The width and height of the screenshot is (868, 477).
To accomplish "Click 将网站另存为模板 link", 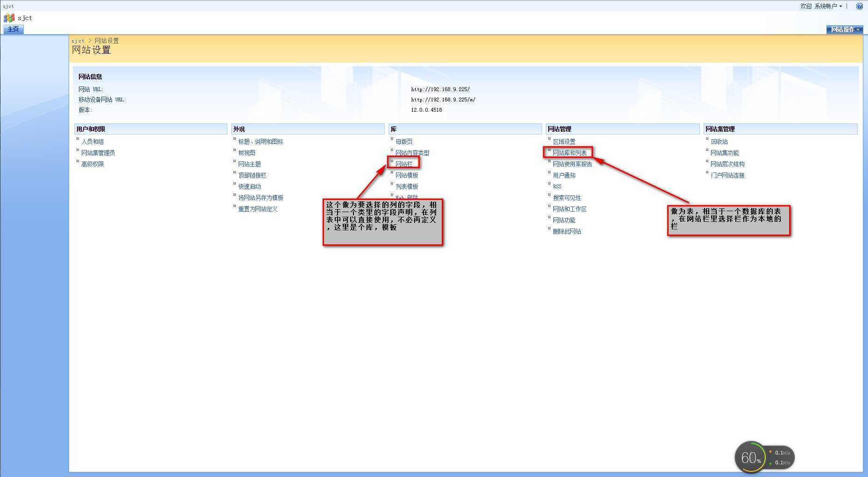I will [x=261, y=198].
